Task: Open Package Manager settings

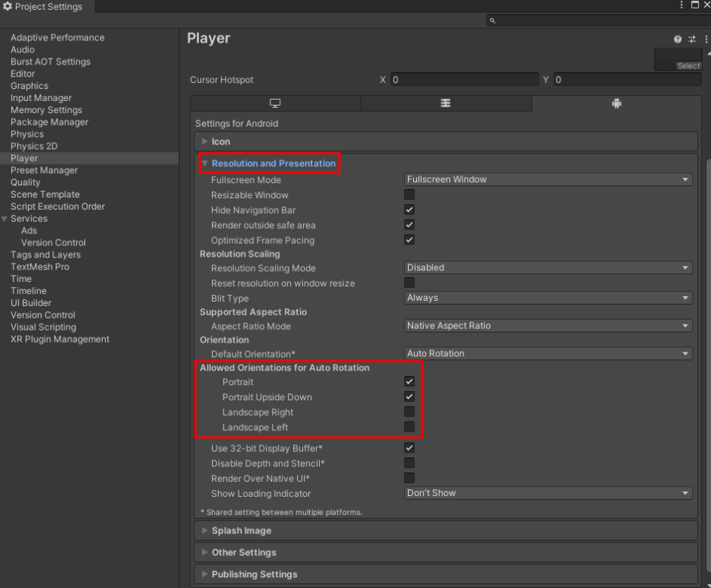Action: click(49, 122)
